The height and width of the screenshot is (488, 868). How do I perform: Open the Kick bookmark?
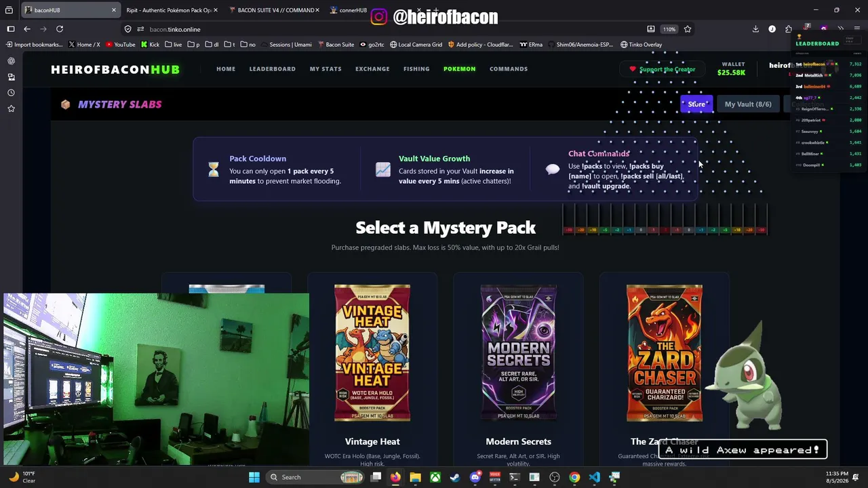click(150, 45)
